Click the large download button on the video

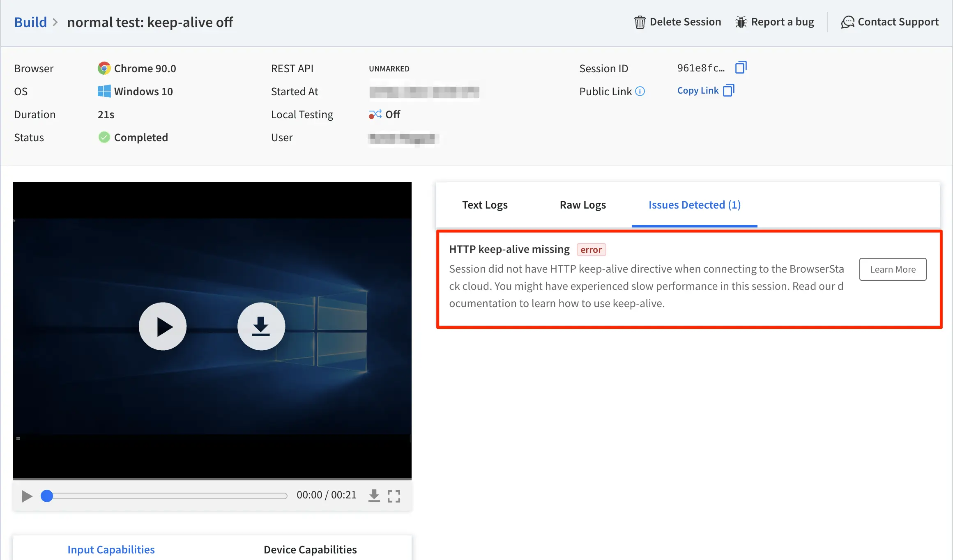coord(261,326)
